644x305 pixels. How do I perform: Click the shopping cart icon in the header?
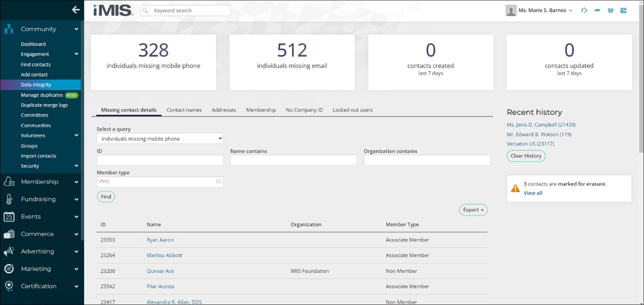coord(610,10)
